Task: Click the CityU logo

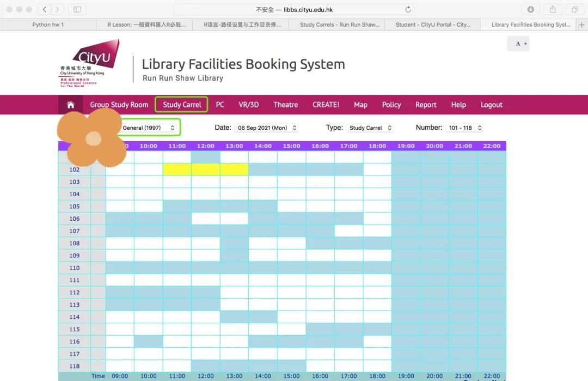Action: 90,63
